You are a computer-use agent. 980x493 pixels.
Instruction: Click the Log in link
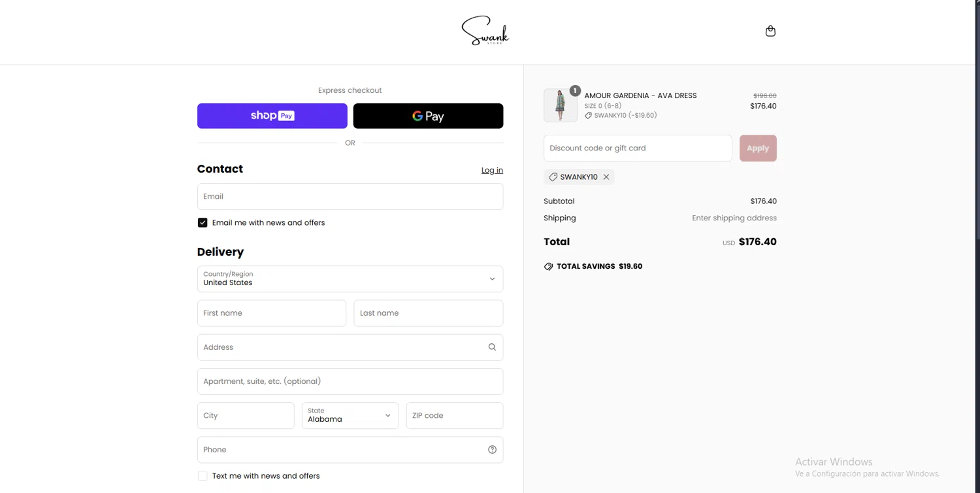(492, 170)
